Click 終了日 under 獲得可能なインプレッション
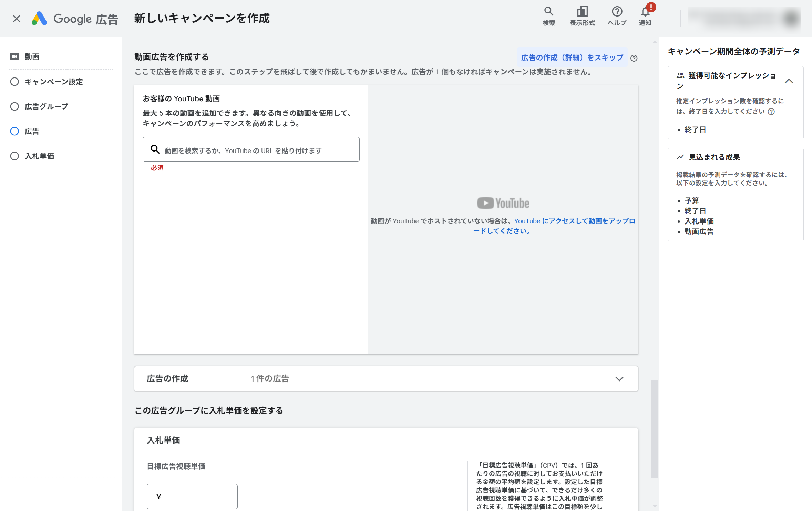 coord(695,130)
